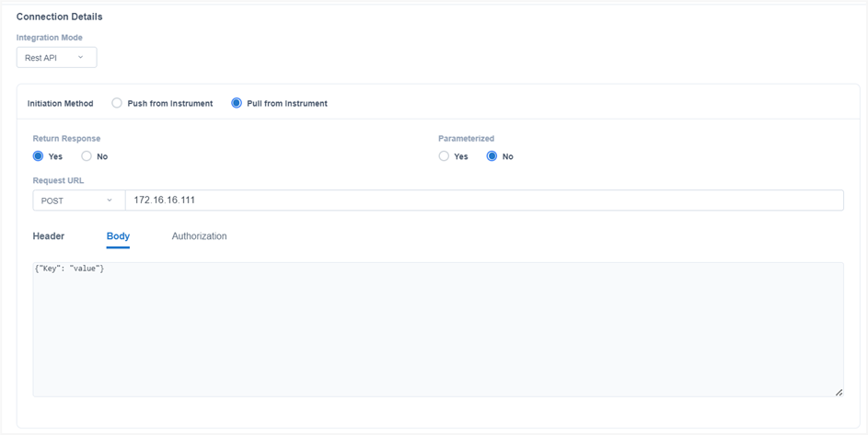Choose Yes for Return Response

tap(38, 156)
